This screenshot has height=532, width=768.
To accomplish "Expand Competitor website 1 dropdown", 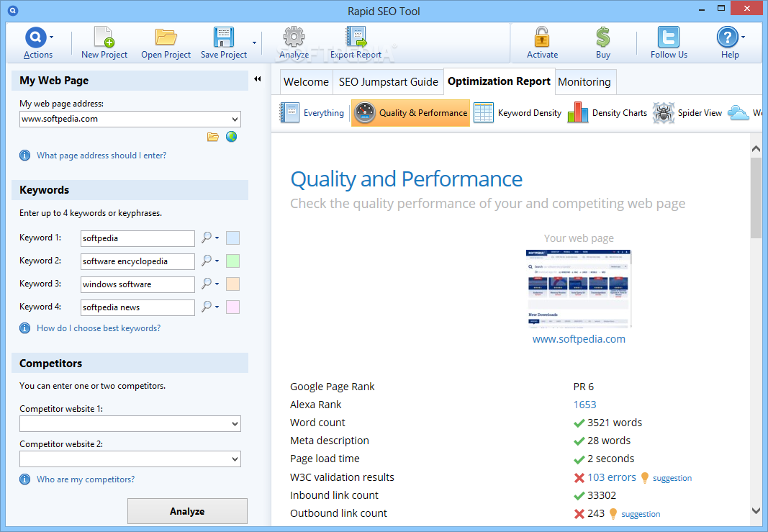I will click(235, 424).
